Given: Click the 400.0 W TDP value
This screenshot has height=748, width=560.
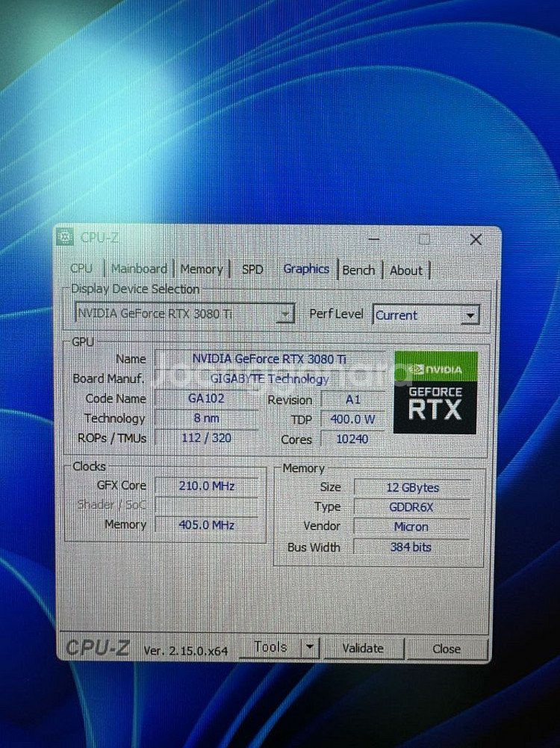Looking at the screenshot, I should tap(353, 419).
